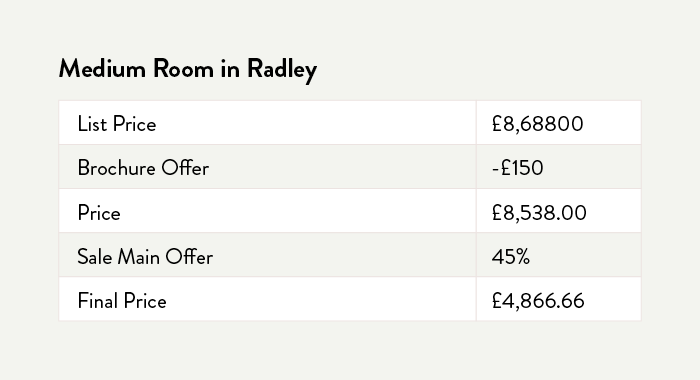The image size is (700, 380).
Task: Click the word Radley in the title
Action: pos(282,70)
